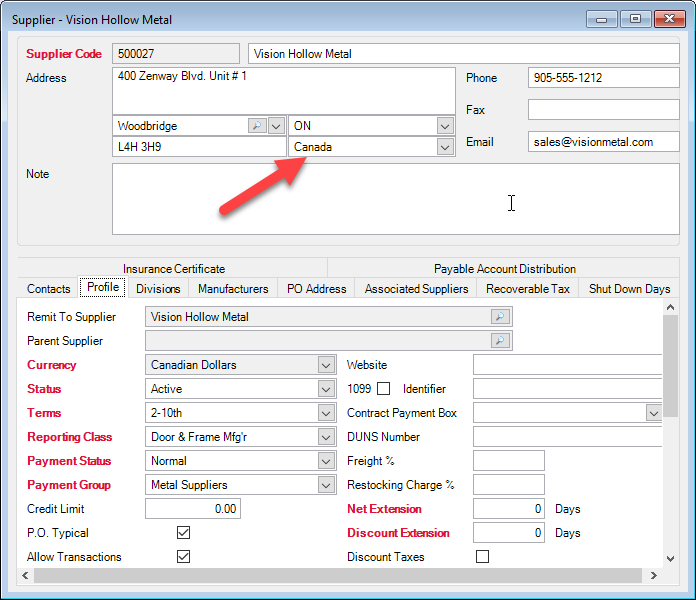Open the Recoverable Tax tab

[x=528, y=289]
